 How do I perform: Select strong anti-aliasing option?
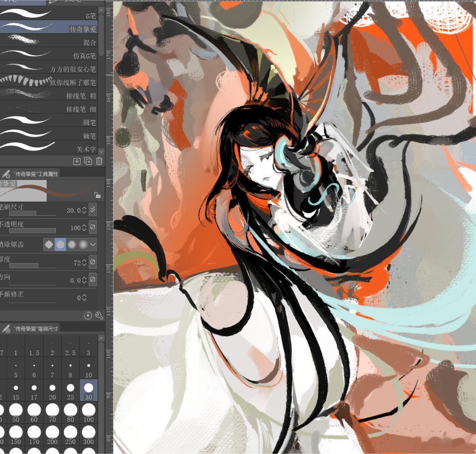pos(83,244)
